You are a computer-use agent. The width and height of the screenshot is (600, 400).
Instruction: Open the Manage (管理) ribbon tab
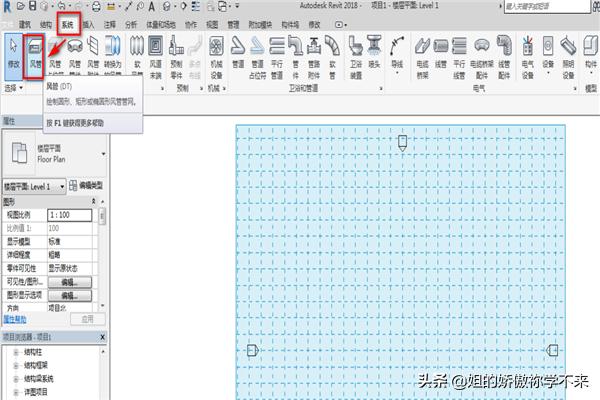pyautogui.click(x=233, y=25)
